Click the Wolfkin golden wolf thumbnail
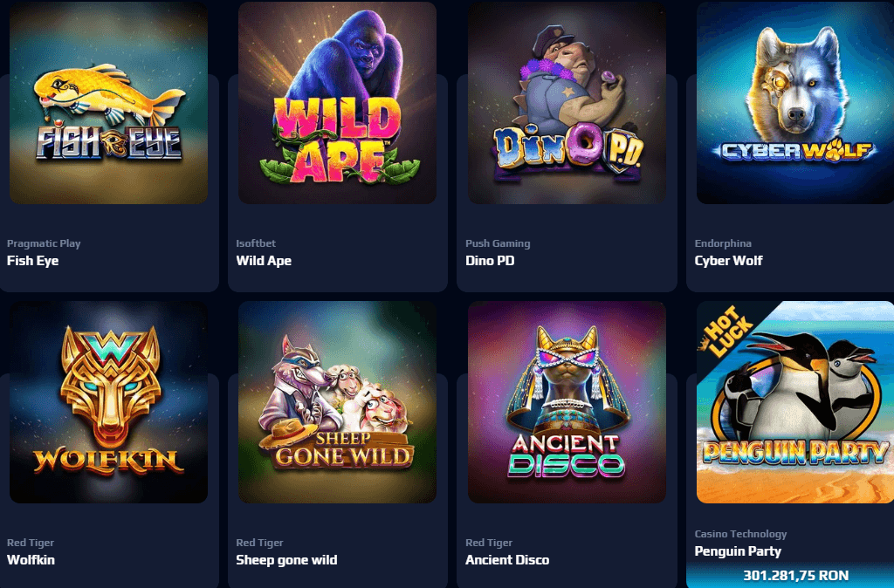Viewport: 894px width, 588px height. (x=108, y=402)
